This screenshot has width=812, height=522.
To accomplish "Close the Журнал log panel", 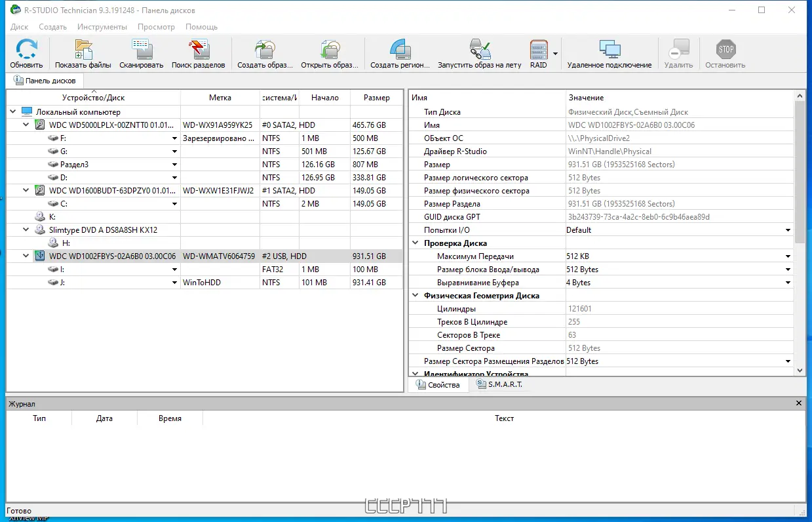I will click(x=798, y=403).
